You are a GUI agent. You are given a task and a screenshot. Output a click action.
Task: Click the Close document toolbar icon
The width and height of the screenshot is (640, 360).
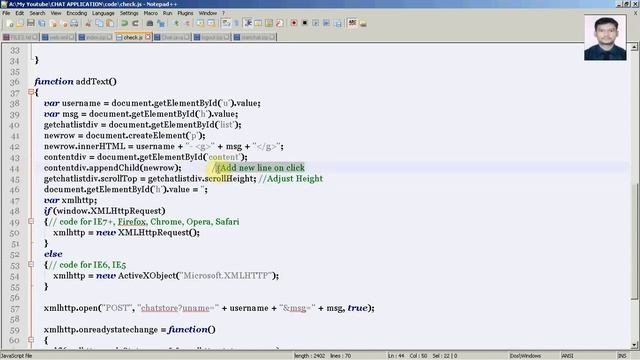point(53,24)
